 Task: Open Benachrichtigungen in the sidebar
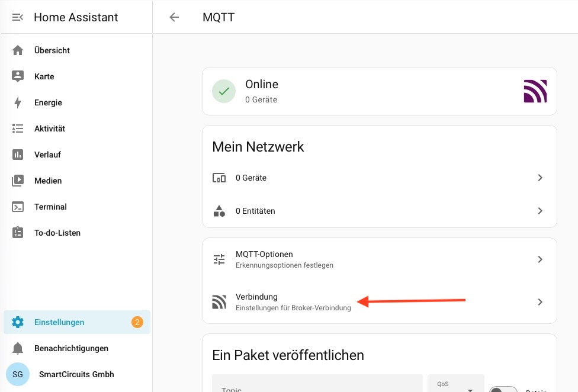click(76, 348)
